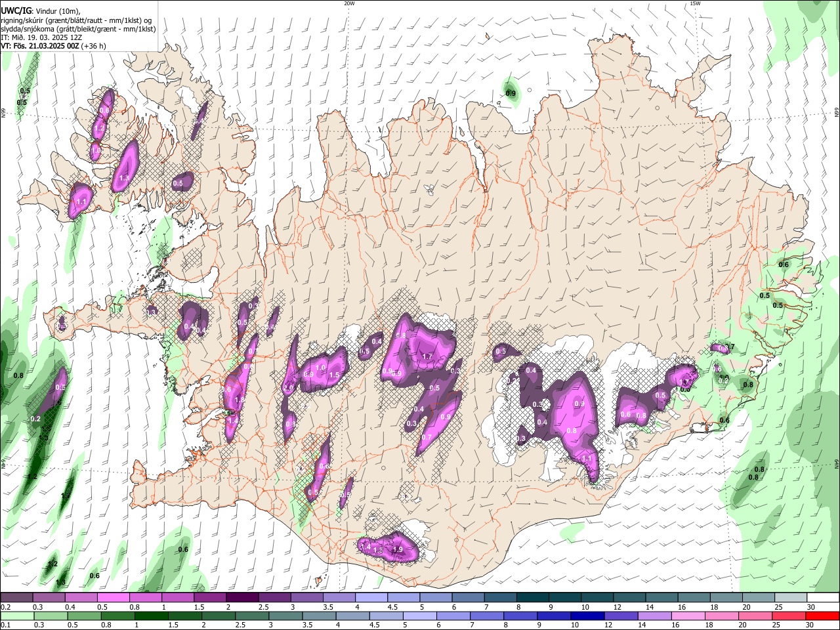Click the UWC/IG title text
The image size is (840, 630).
click(x=15, y=11)
